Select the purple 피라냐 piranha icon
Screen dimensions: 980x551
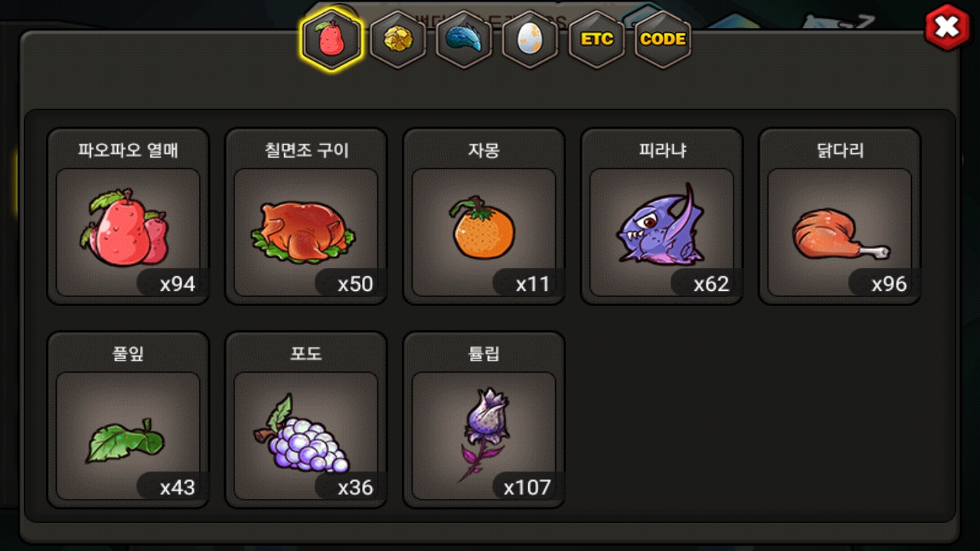coord(660,224)
